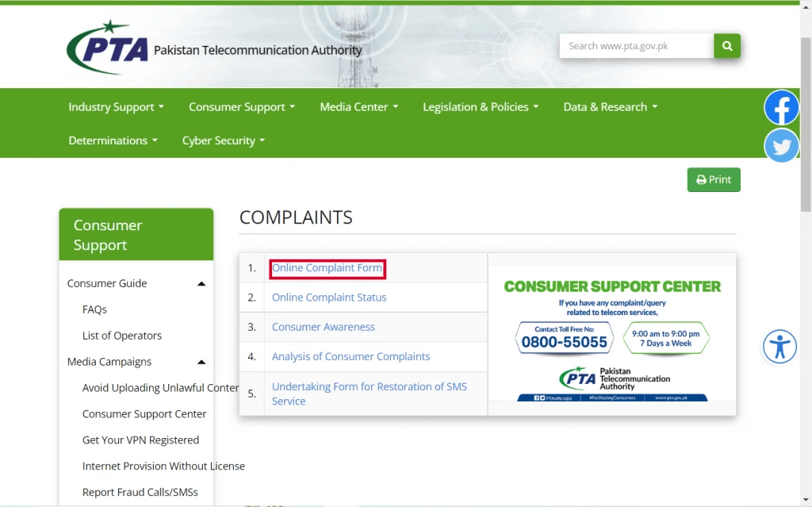Open Analysis of Consumer Complaints link
Screen dimensions: 812x507
coord(350,357)
